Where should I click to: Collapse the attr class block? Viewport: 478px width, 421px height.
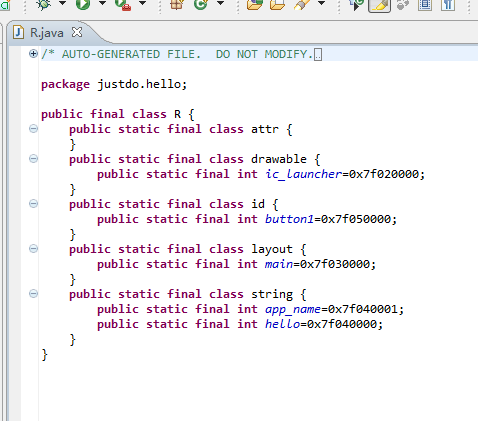(x=33, y=129)
